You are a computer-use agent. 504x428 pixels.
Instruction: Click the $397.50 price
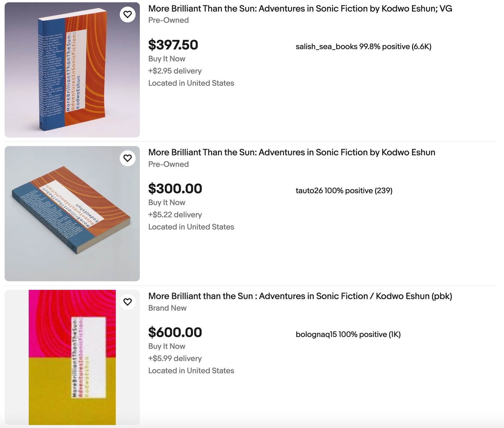173,45
